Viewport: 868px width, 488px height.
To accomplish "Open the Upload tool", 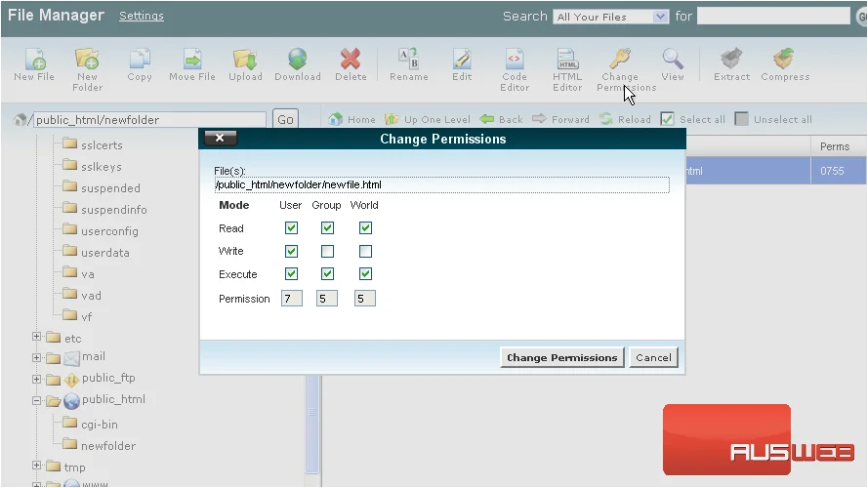I will click(x=245, y=60).
